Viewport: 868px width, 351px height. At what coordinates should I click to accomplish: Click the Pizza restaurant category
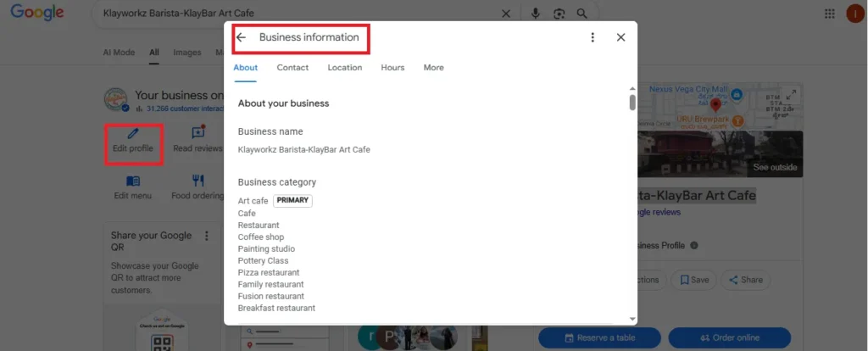point(269,272)
